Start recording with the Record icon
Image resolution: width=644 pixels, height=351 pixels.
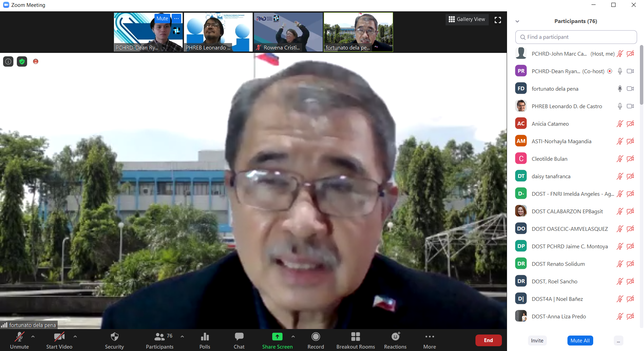click(315, 337)
